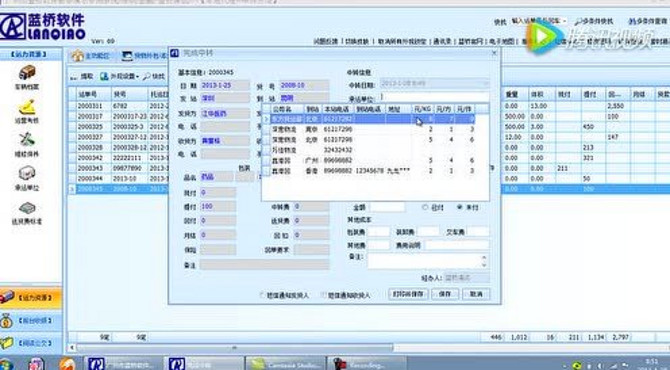The width and height of the screenshot is (670, 370).
Task: Open the 通讯录 link in the top bar
Action: (x=442, y=41)
